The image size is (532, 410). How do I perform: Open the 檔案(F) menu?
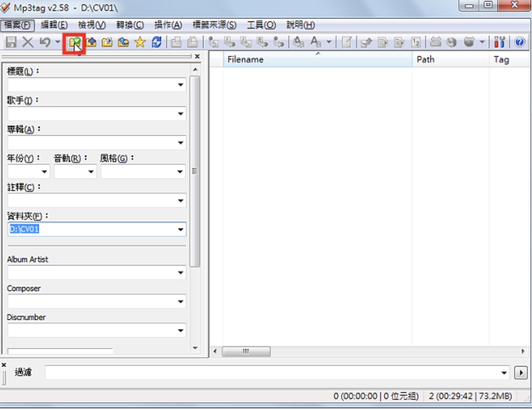[x=17, y=25]
